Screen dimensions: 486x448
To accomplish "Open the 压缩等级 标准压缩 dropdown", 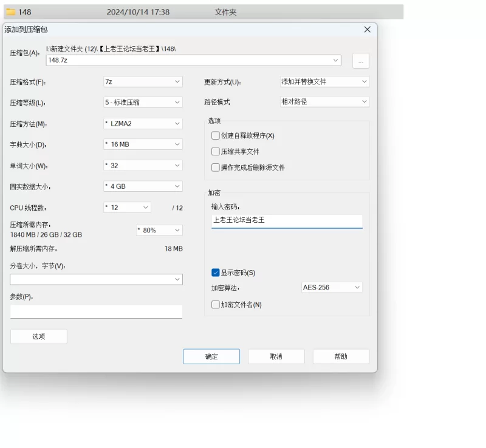I will tap(143, 103).
